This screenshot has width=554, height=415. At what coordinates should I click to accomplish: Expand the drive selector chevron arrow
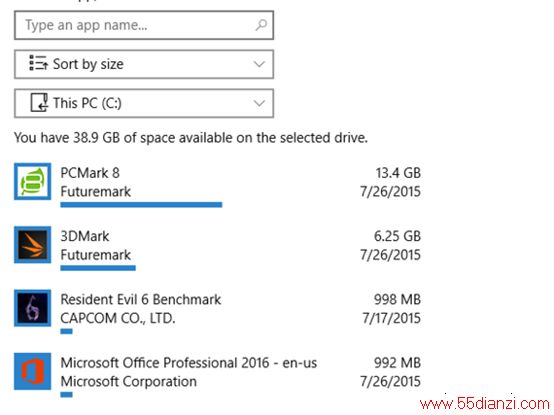point(259,103)
